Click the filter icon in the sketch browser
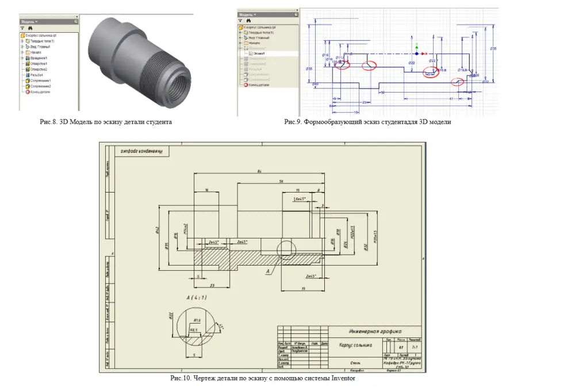The width and height of the screenshot is (575, 392). [x=240, y=21]
